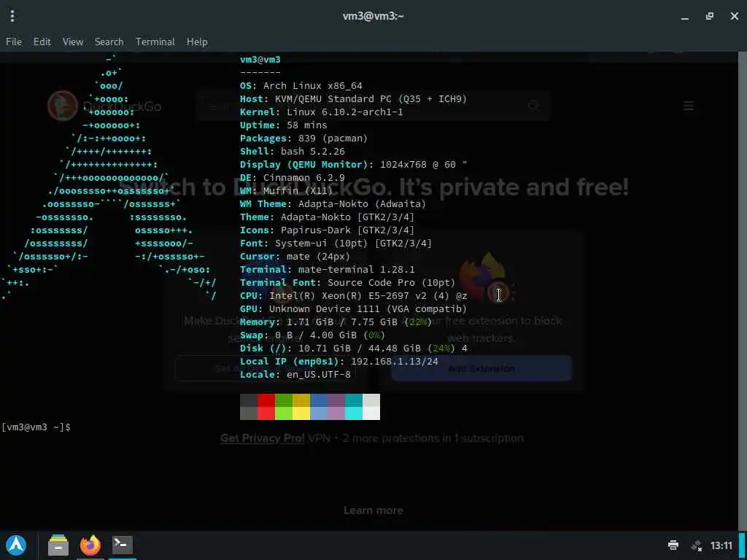The image size is (747, 560).
Task: Click the blue color block
Action: pos(319,407)
